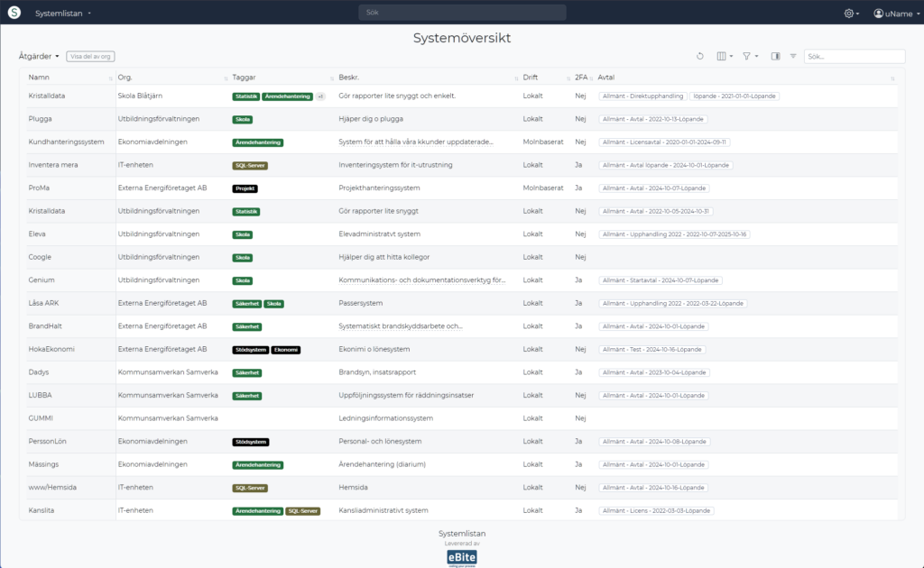Click the Skola Blåtjärn organisation cell
924x568 pixels.
click(x=140, y=96)
